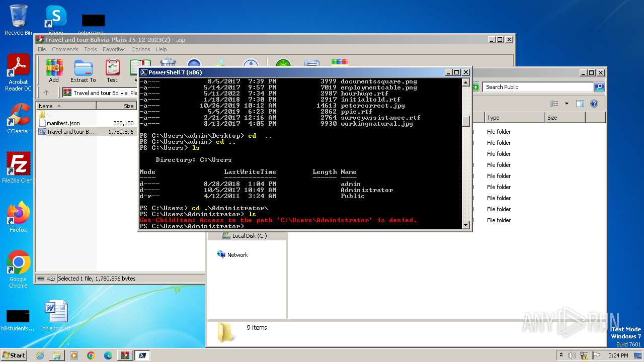Open the CCleaner desktop shortcut

pyautogui.click(x=18, y=119)
